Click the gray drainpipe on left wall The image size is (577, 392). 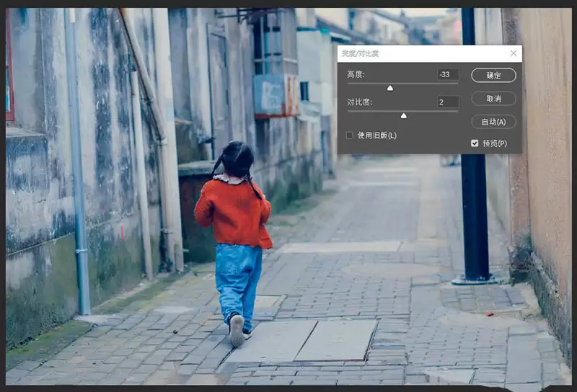77,162
